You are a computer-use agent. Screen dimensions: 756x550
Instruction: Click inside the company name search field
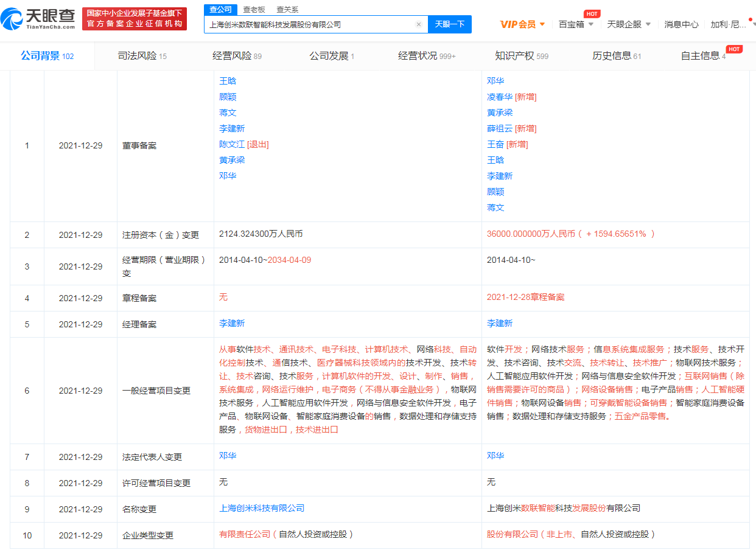coord(309,24)
